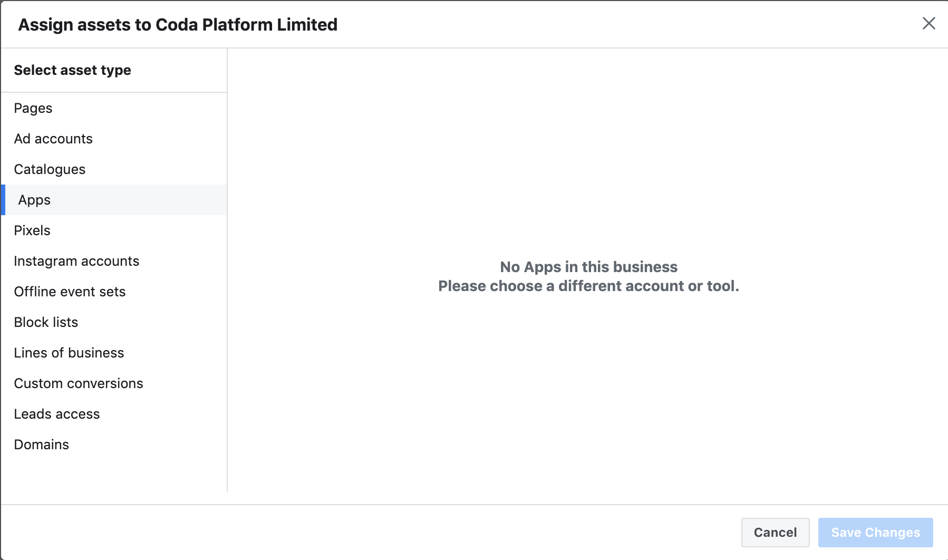Select the Domains asset type
Screen dimensions: 948x560
[x=114, y=445]
